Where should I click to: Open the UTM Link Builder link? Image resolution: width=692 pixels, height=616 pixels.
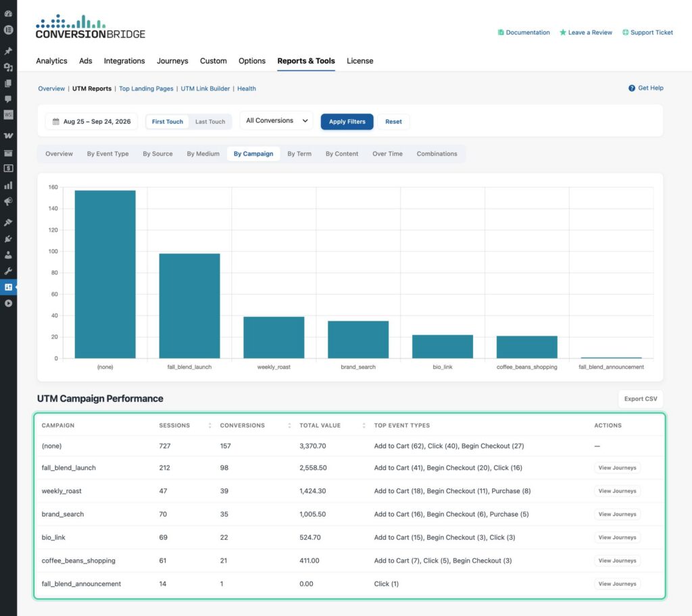point(205,88)
